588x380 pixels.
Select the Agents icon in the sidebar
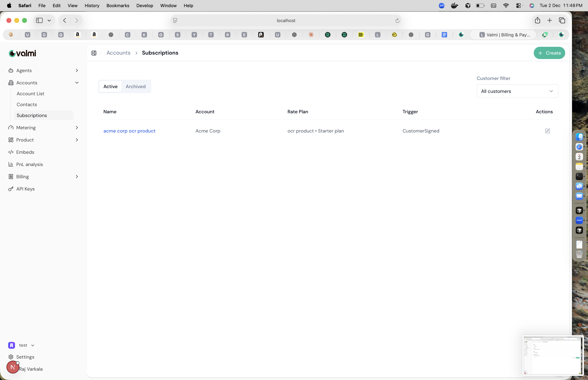[11, 71]
